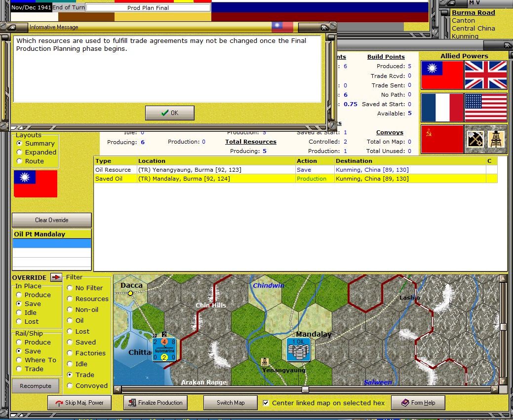Click the Prod Plan Final phase field

148,7
